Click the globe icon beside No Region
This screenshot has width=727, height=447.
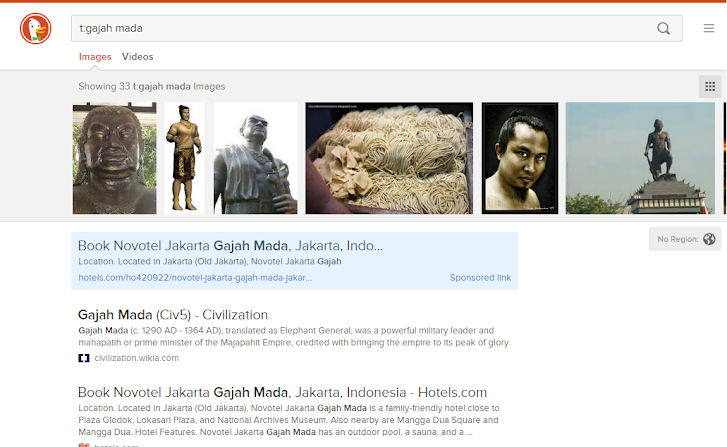709,239
